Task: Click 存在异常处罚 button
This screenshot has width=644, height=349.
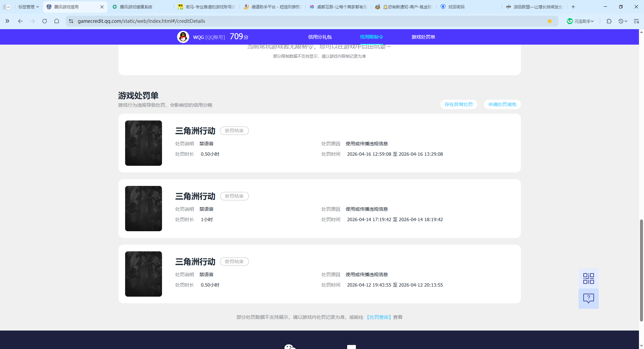Action: (459, 104)
